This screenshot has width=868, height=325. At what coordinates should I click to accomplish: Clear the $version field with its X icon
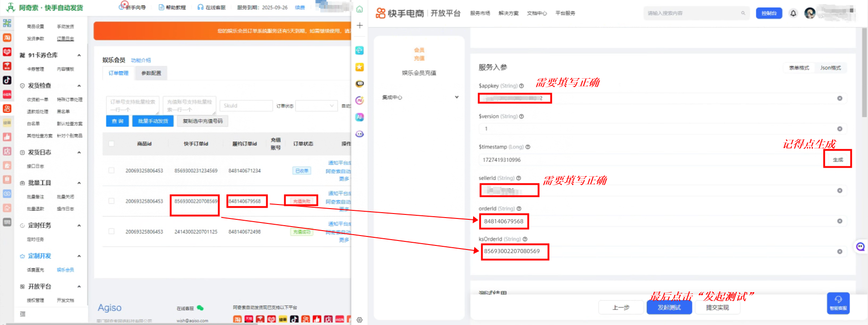click(x=840, y=129)
